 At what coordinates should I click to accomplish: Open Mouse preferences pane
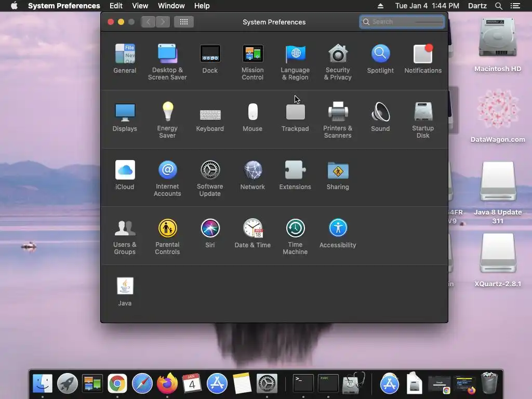[x=252, y=117]
